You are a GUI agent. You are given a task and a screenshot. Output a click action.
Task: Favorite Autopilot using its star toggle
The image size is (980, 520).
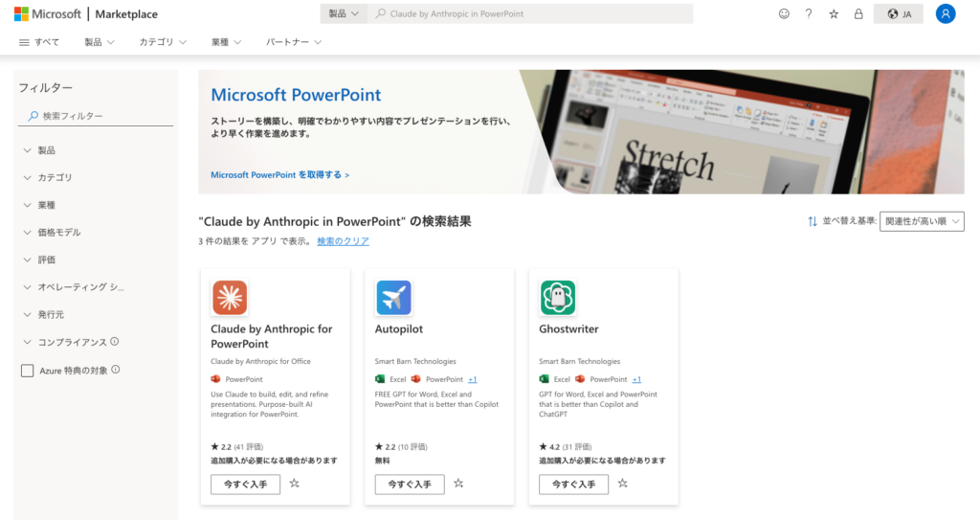(x=458, y=484)
